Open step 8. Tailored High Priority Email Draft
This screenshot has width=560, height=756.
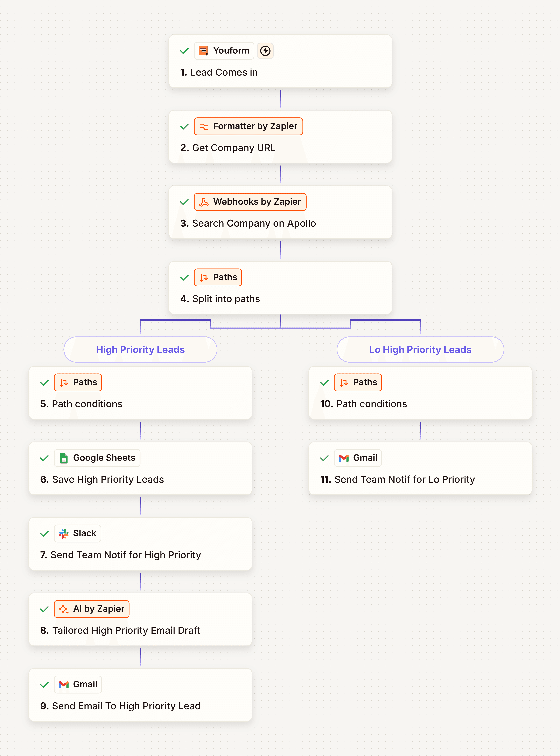(140, 619)
